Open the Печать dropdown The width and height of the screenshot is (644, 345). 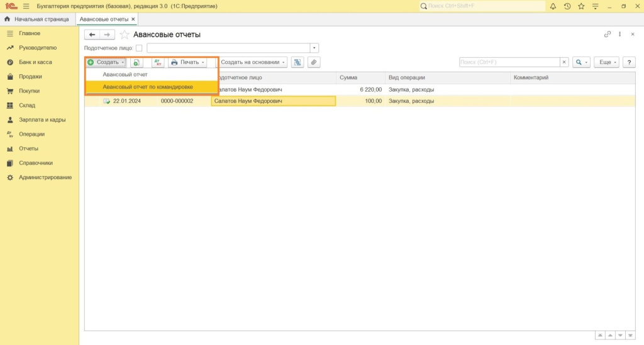pos(188,62)
